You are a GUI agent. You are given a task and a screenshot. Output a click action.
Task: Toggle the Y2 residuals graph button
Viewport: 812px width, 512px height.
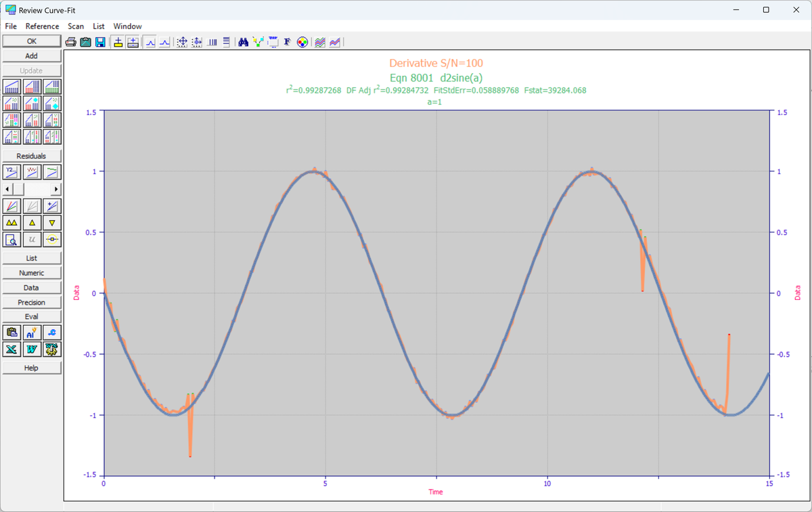(x=12, y=172)
